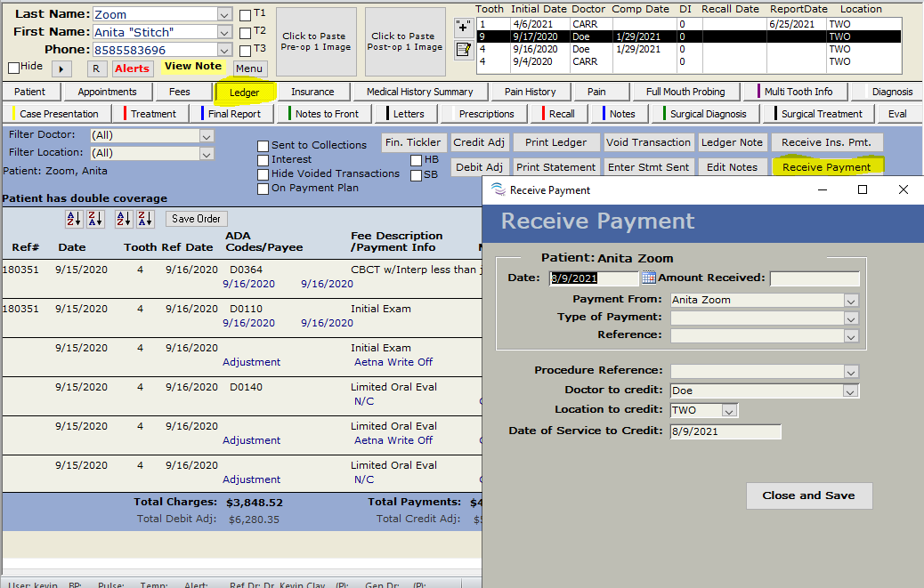Click the Print Ledger button
The height and width of the screenshot is (588, 924).
(x=555, y=142)
